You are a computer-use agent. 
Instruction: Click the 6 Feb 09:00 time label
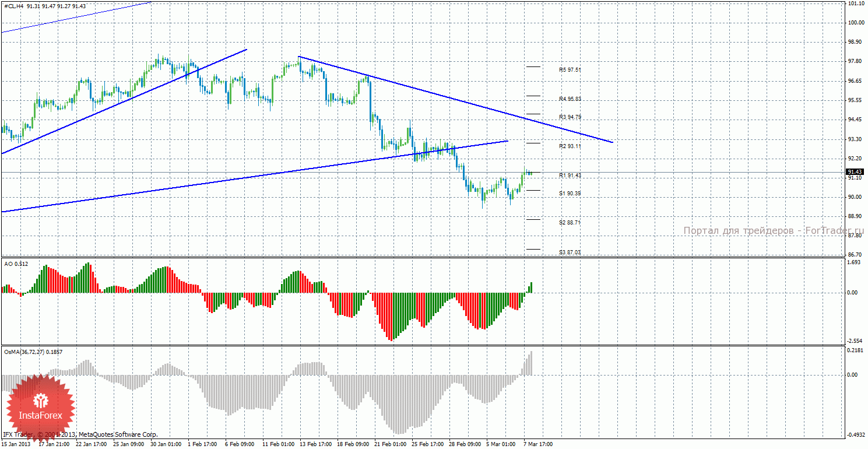(241, 444)
